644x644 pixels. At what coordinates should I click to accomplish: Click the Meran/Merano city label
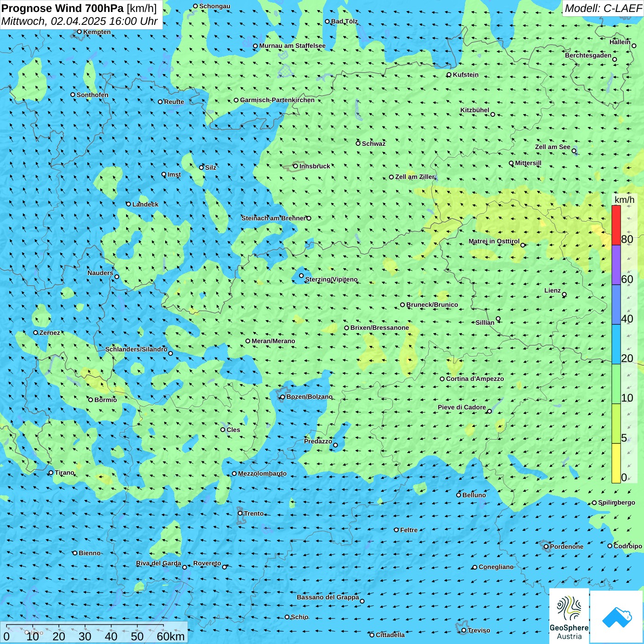click(x=273, y=341)
